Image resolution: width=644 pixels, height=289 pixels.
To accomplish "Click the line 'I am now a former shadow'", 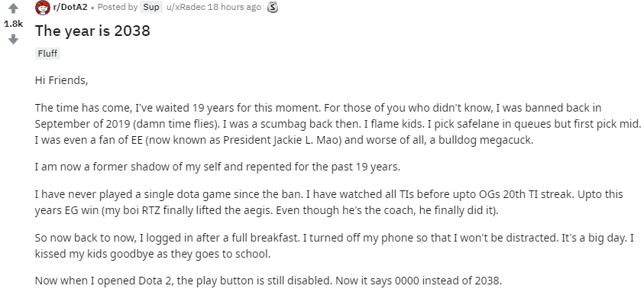I will [217, 167].
